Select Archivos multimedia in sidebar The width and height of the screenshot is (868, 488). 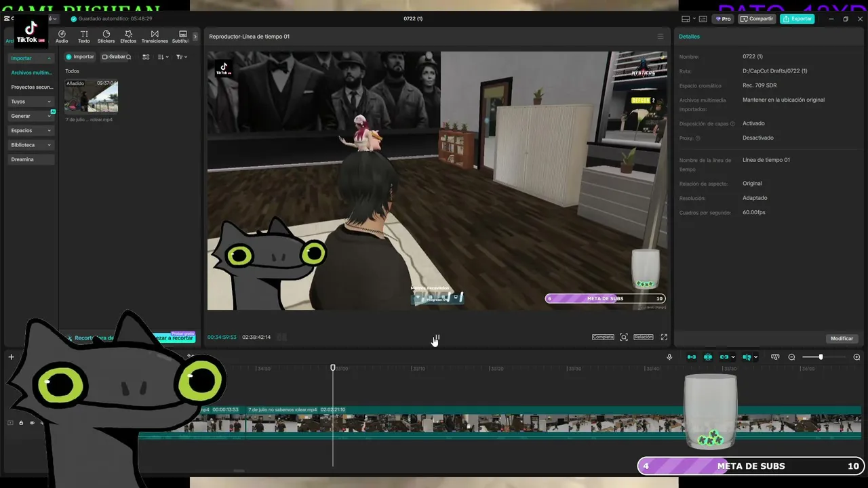tap(31, 73)
